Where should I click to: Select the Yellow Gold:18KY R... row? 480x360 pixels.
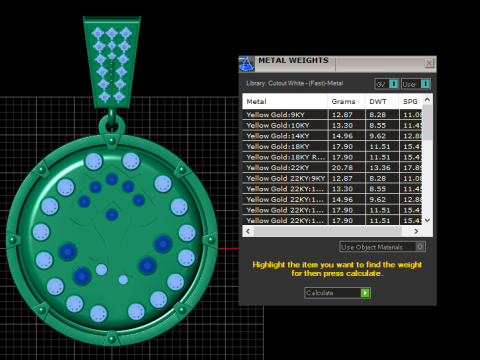(332, 157)
